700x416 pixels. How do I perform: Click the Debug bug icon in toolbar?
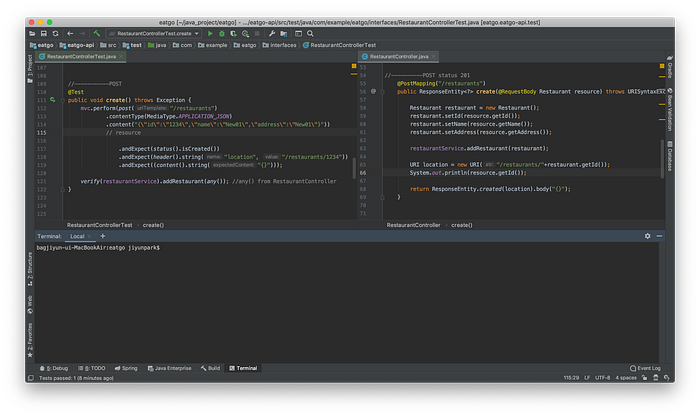point(223,33)
